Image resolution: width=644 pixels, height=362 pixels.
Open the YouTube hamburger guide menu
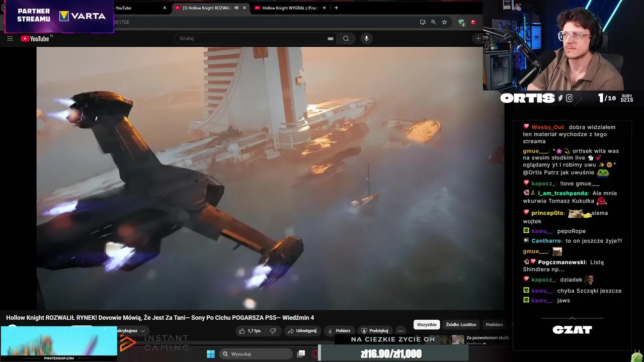point(10,38)
